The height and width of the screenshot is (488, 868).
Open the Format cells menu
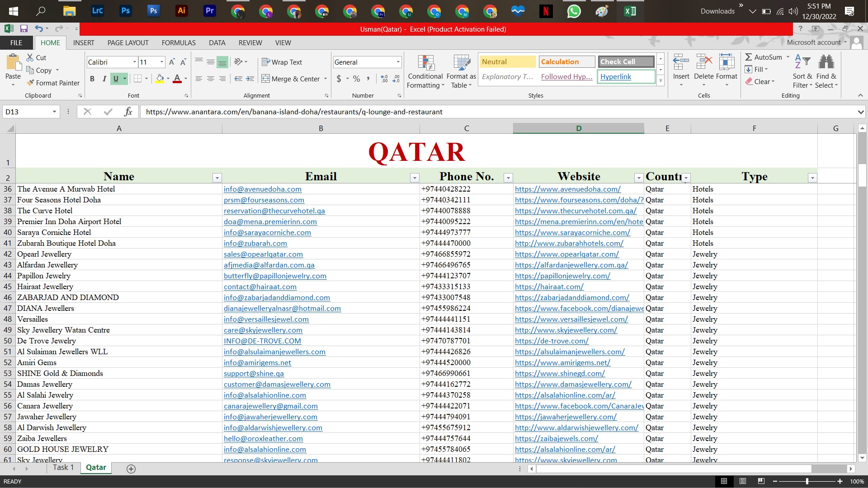726,71
